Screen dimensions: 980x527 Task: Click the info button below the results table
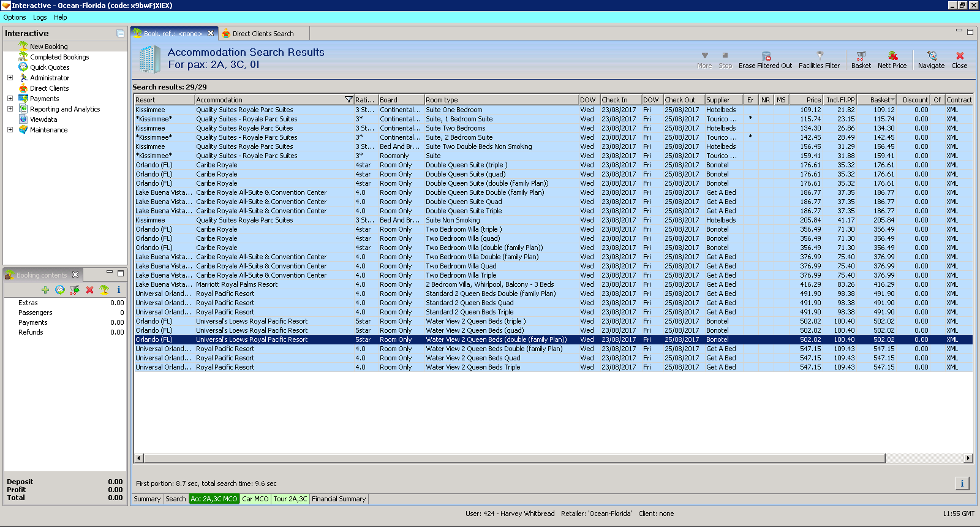[962, 483]
